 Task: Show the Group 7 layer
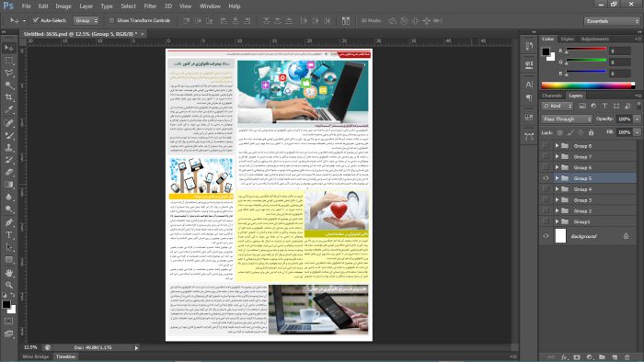coord(546,156)
